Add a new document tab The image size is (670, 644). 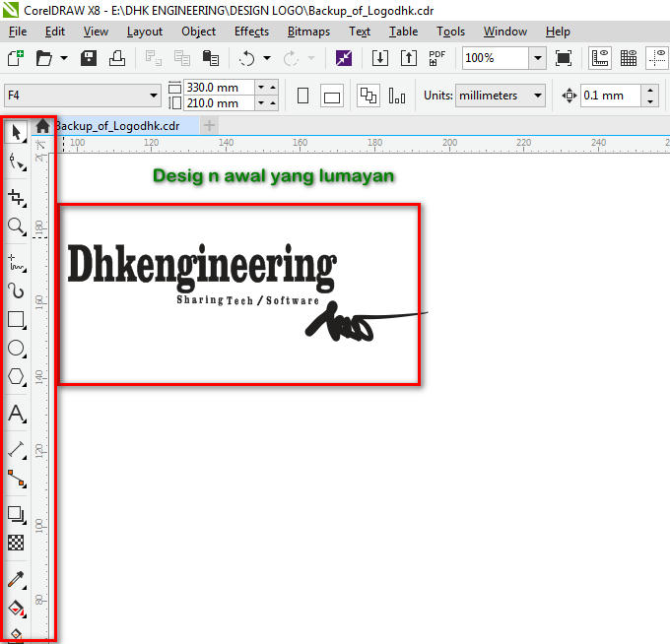pos(209,126)
